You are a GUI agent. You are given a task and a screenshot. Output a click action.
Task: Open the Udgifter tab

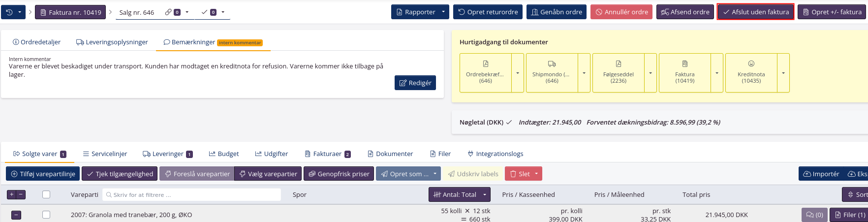pos(272,154)
